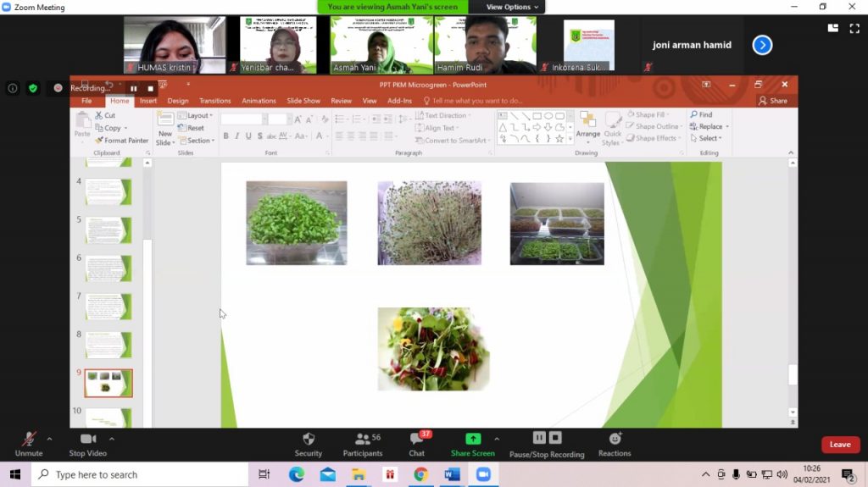Image resolution: width=868 pixels, height=487 pixels.
Task: Click the Find magnifier in Editing
Action: (x=693, y=114)
